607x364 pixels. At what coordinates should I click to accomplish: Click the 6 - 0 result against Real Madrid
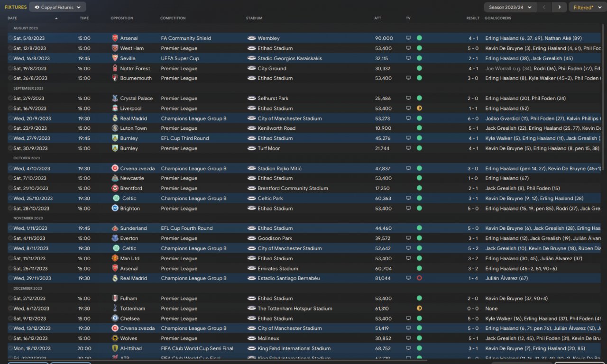click(473, 118)
